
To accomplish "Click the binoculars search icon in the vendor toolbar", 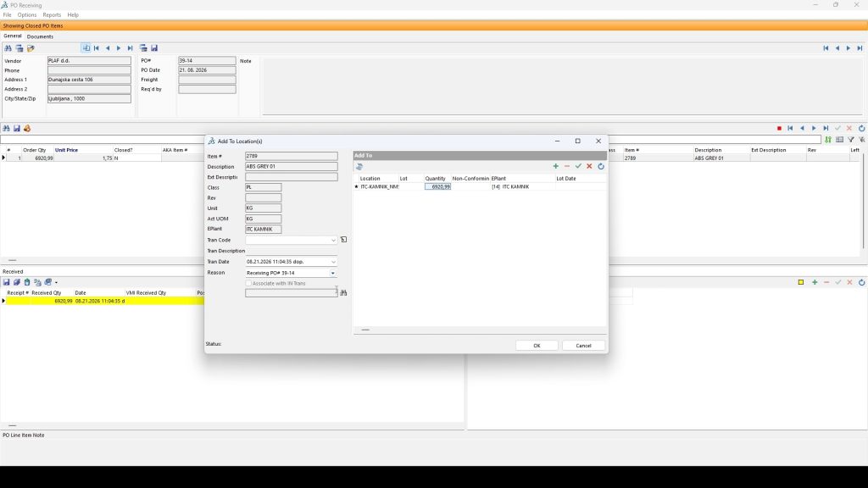I will 8,48.
